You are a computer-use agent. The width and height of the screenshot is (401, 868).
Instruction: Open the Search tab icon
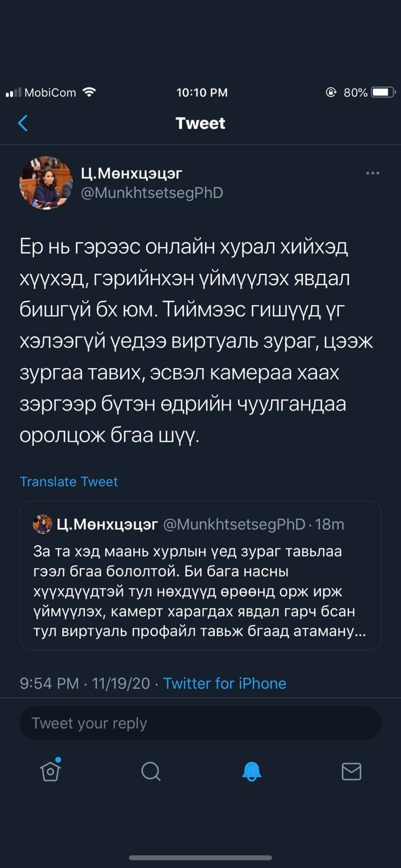[x=151, y=771]
